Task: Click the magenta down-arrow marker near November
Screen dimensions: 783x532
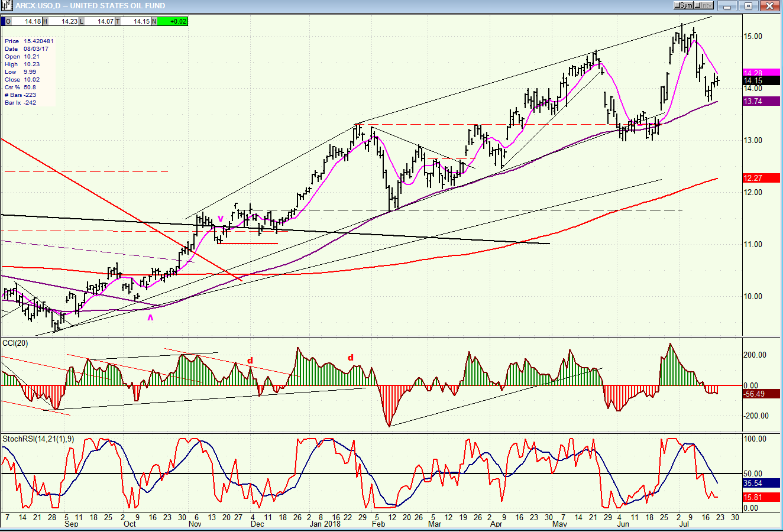Action: (221, 219)
